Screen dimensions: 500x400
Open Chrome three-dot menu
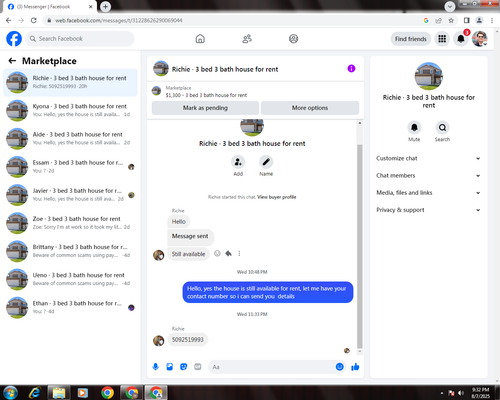[x=492, y=20]
